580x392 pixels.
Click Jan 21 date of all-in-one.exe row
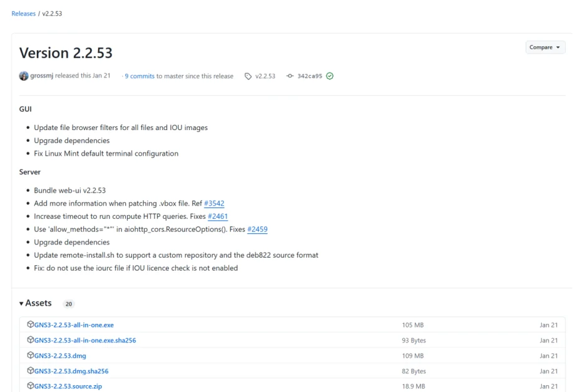pyautogui.click(x=549, y=325)
